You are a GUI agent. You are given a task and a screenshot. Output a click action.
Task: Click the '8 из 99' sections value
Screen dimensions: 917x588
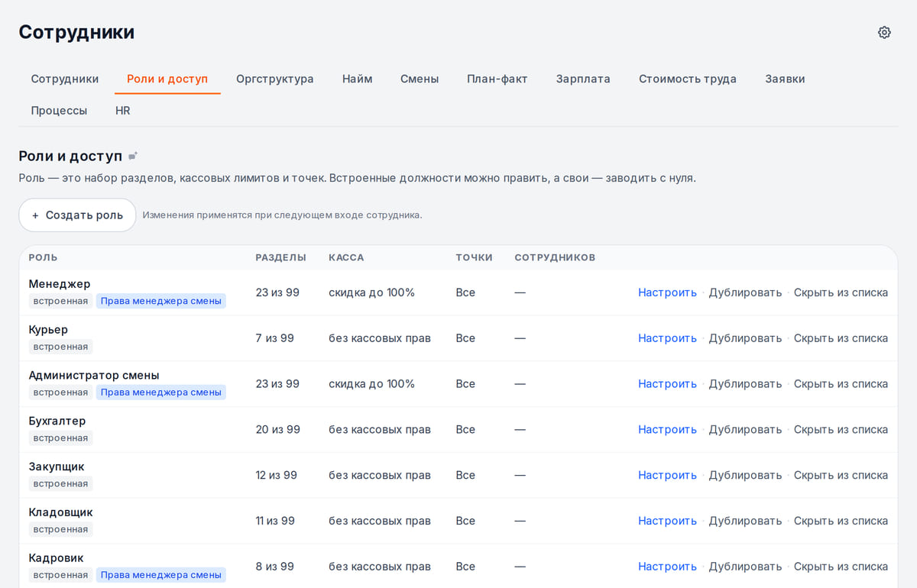click(x=274, y=567)
